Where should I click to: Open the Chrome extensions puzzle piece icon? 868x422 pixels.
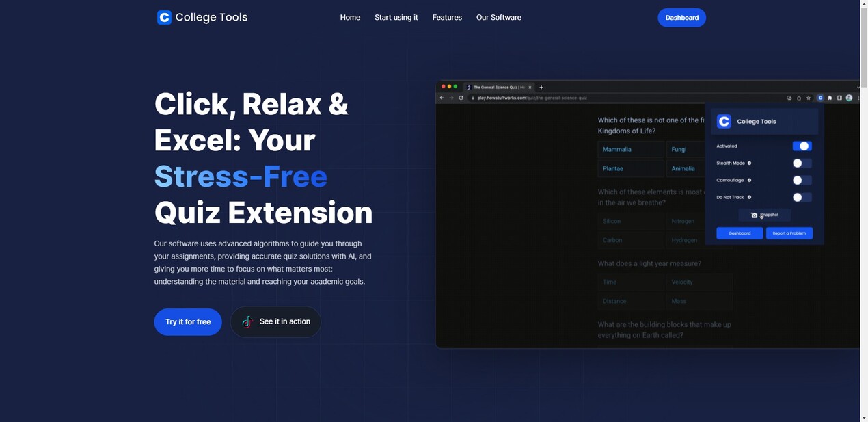point(829,97)
